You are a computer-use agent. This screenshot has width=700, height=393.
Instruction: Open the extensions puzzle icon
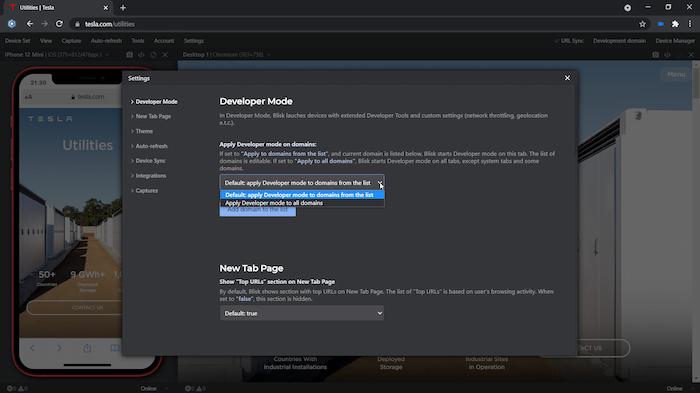coord(675,24)
